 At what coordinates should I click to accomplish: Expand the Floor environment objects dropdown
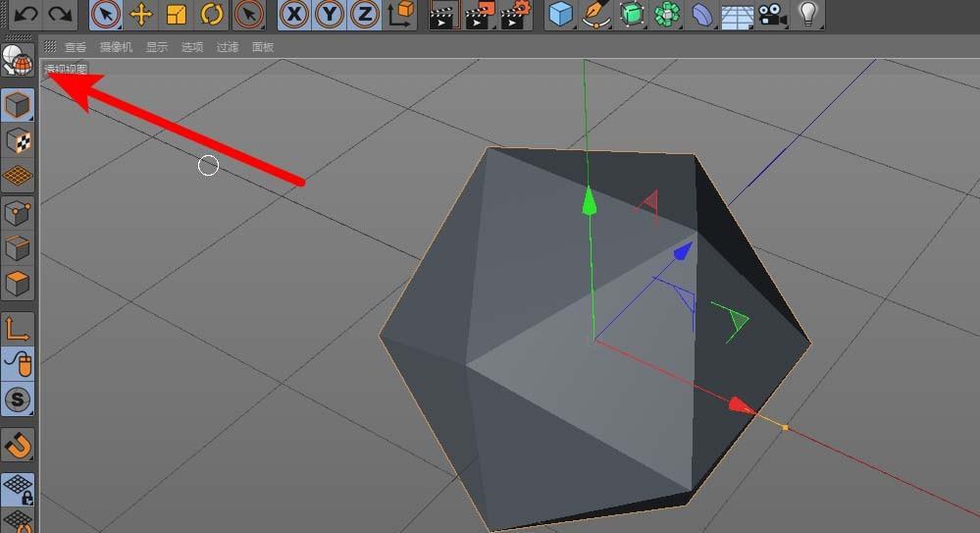click(737, 14)
